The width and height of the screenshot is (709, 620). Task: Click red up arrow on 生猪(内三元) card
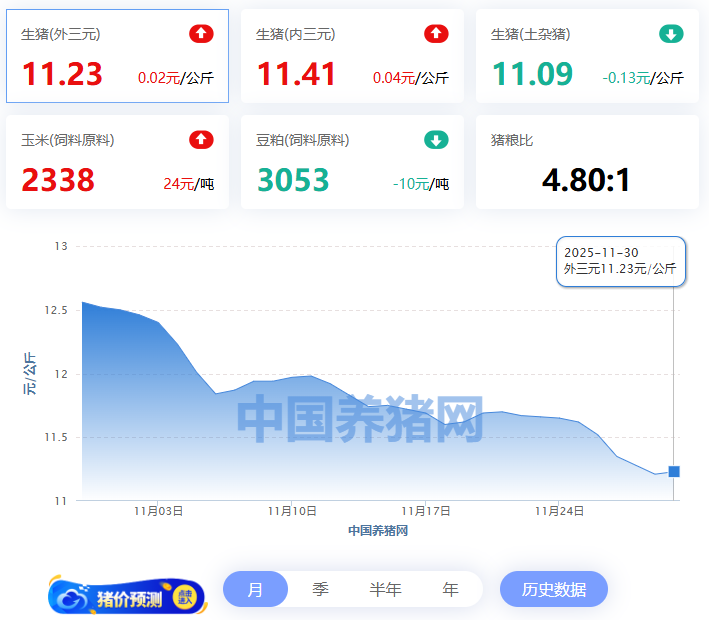point(436,34)
